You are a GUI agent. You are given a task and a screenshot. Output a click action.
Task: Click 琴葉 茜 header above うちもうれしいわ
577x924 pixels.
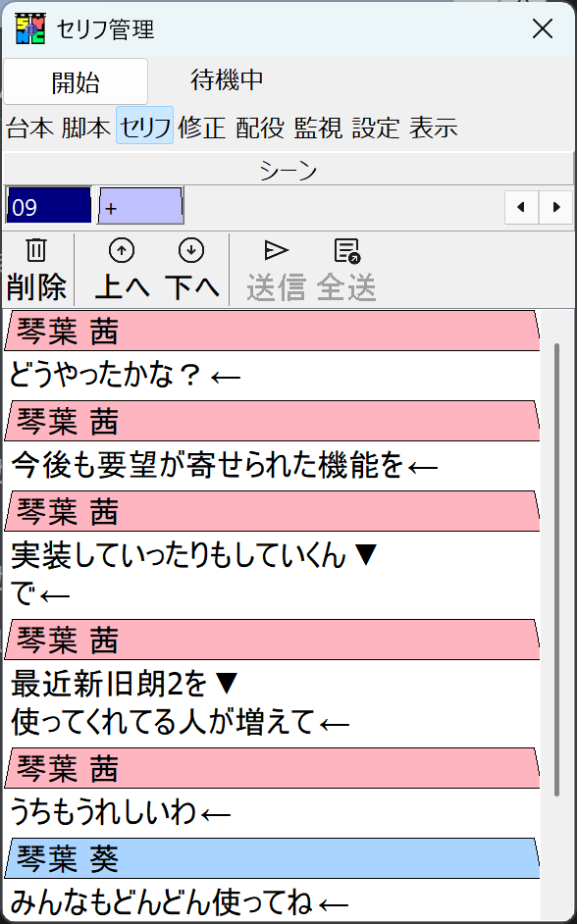[272, 768]
